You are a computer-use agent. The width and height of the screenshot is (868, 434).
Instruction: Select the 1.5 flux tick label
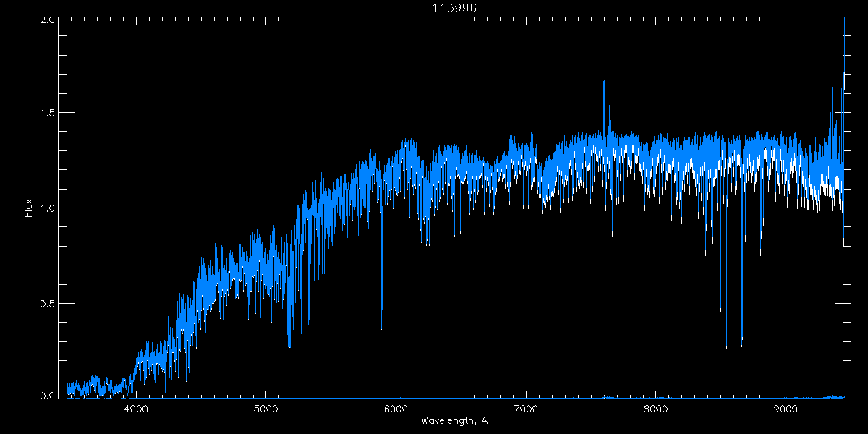pos(48,114)
